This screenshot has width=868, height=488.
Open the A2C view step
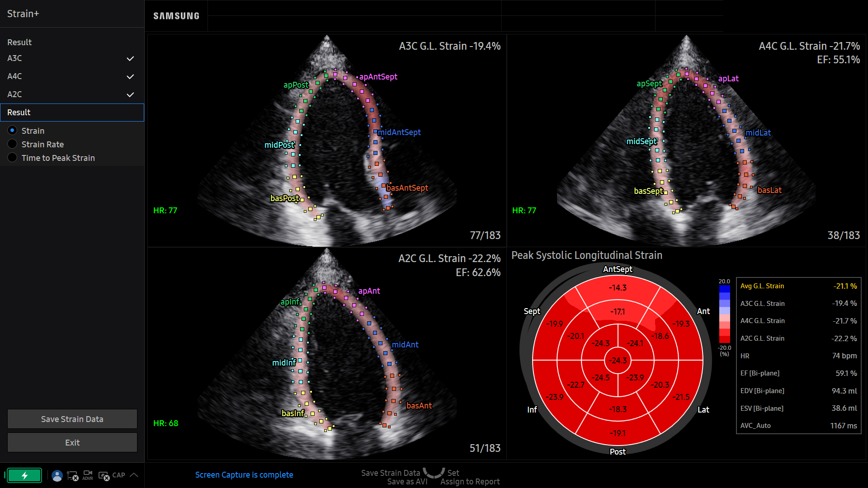(x=72, y=94)
